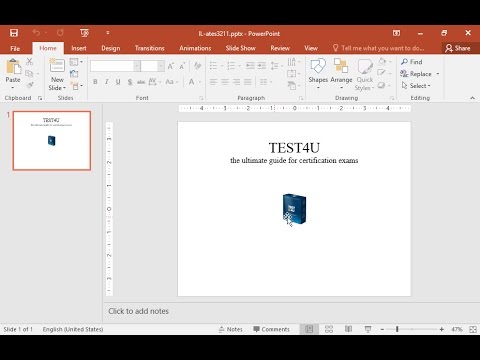Open Text Direction options

pyautogui.click(x=294, y=62)
